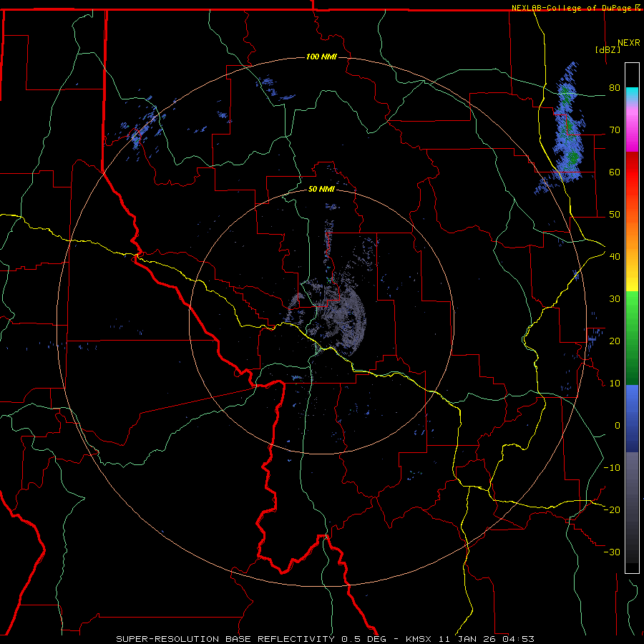Click the NEXR label above the scale
The width and height of the screenshot is (644, 644).
628,43
